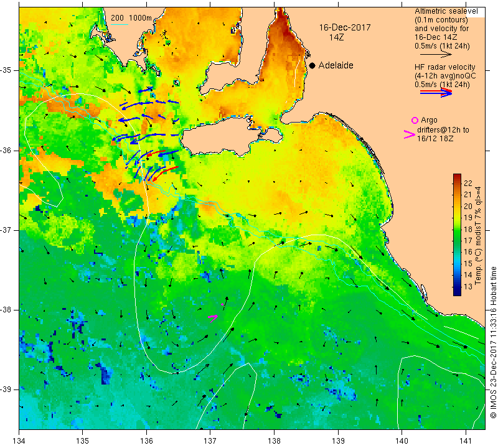Click the 22 value on temperature scale
The image size is (498, 448).
[x=468, y=183]
